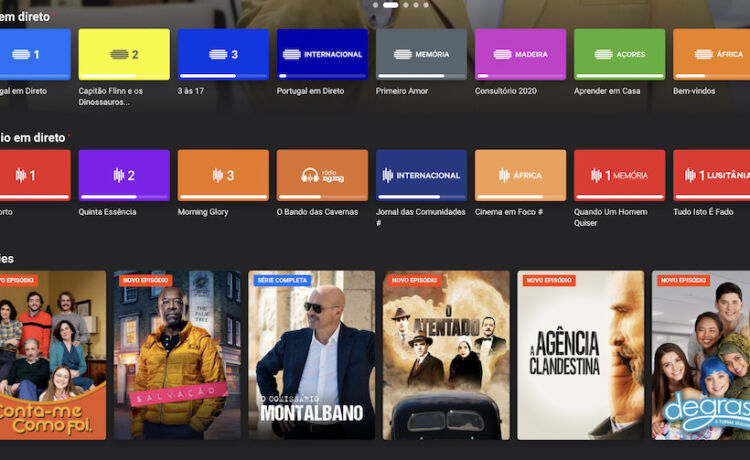Open the RTP 3 channel tile

(223, 54)
